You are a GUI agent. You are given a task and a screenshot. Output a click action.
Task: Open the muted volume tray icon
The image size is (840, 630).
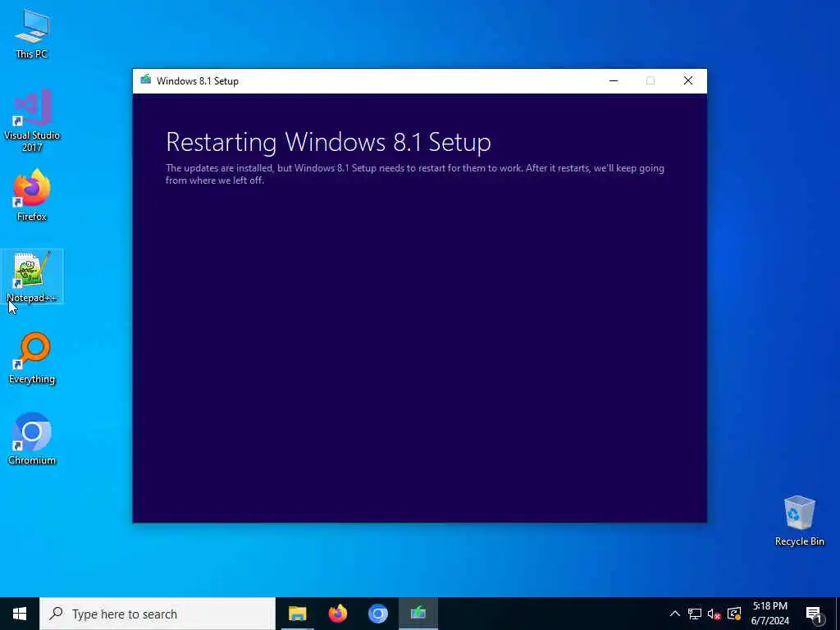point(714,614)
